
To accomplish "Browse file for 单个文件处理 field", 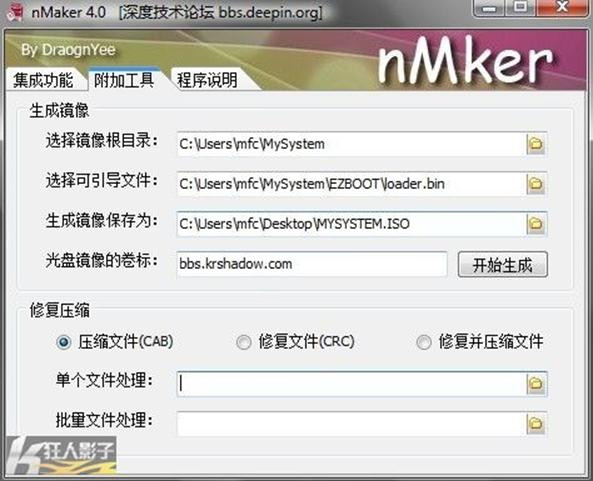I will tap(536, 384).
